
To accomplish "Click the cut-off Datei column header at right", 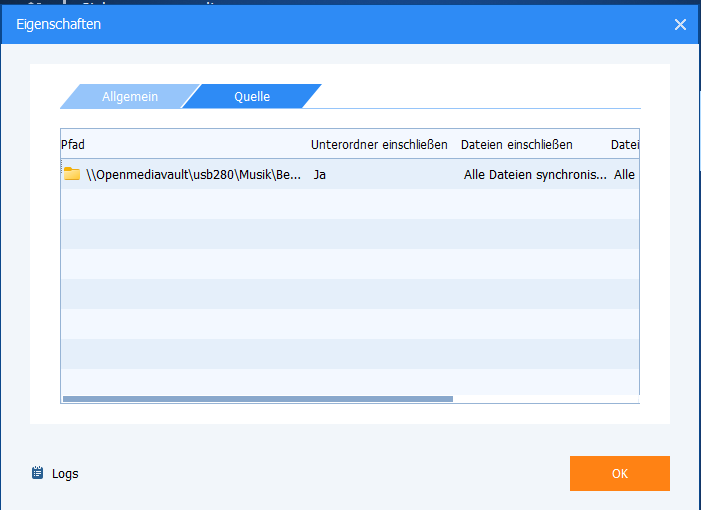I will click(x=625, y=145).
